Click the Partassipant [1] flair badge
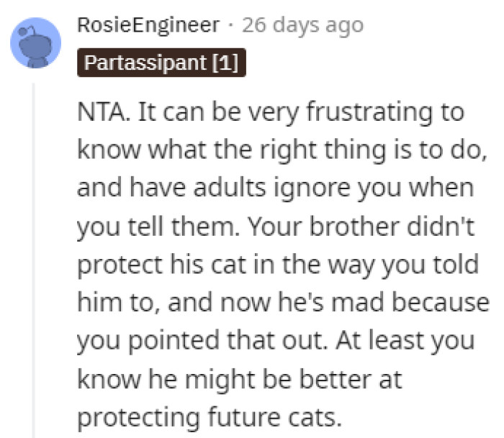This screenshot has height=438, width=504. tap(161, 63)
